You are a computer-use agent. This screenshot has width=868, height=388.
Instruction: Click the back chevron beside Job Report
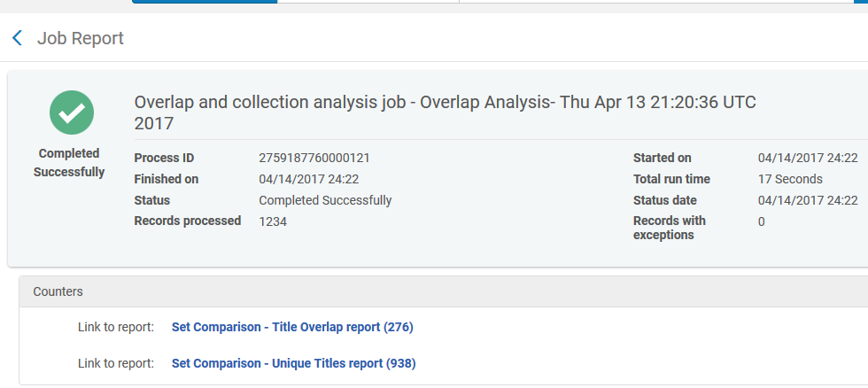17,38
